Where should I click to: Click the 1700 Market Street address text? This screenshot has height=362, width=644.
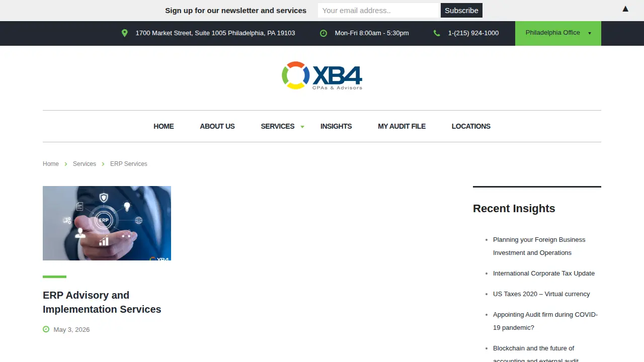215,33
